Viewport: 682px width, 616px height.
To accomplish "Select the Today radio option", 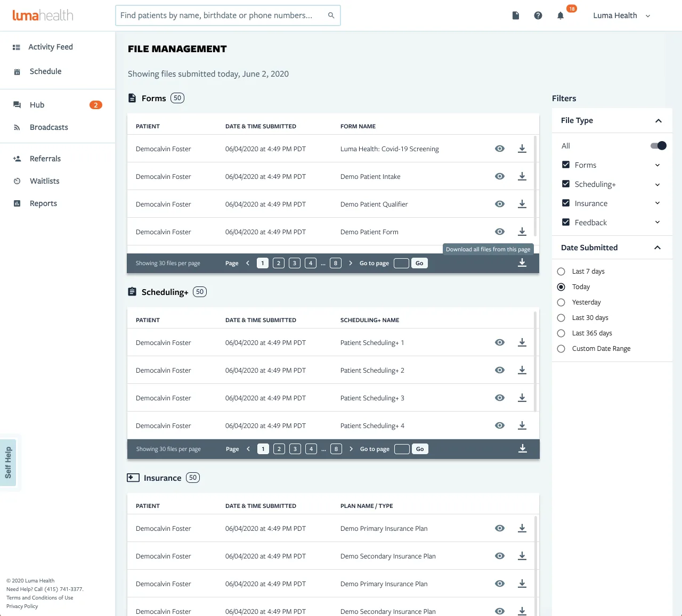I will tap(561, 287).
